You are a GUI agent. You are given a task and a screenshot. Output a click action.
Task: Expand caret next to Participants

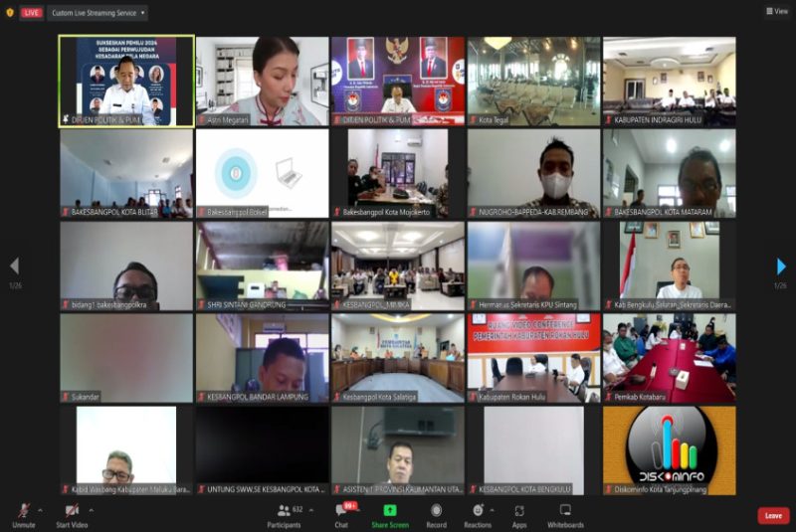(x=311, y=510)
